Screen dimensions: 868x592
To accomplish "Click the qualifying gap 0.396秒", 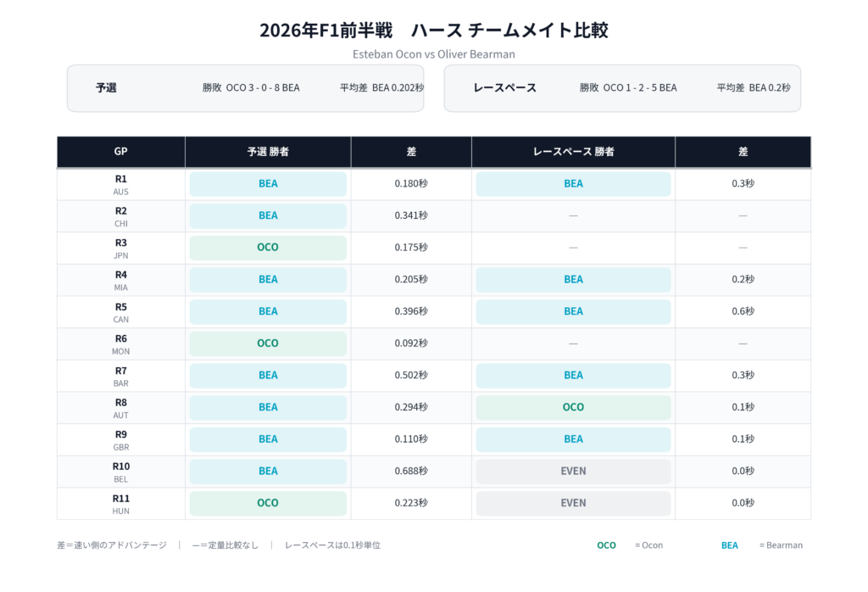I will (411, 311).
